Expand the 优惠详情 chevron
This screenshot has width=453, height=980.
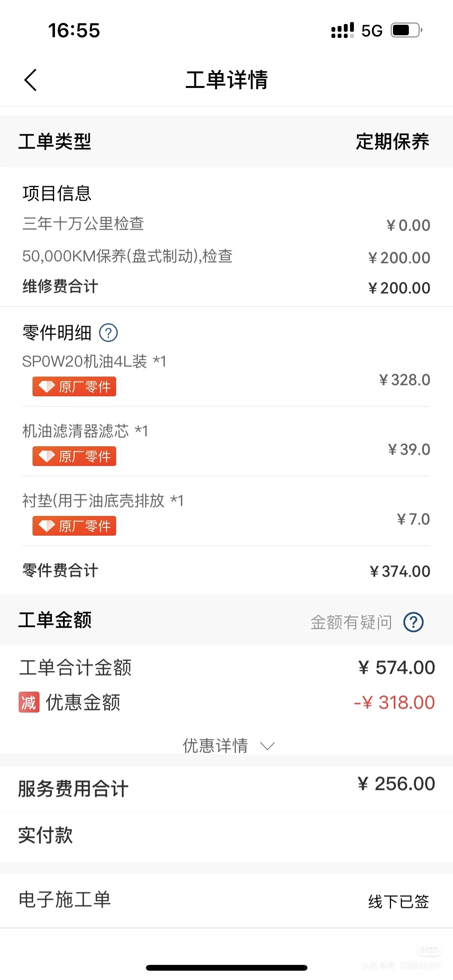tap(268, 746)
